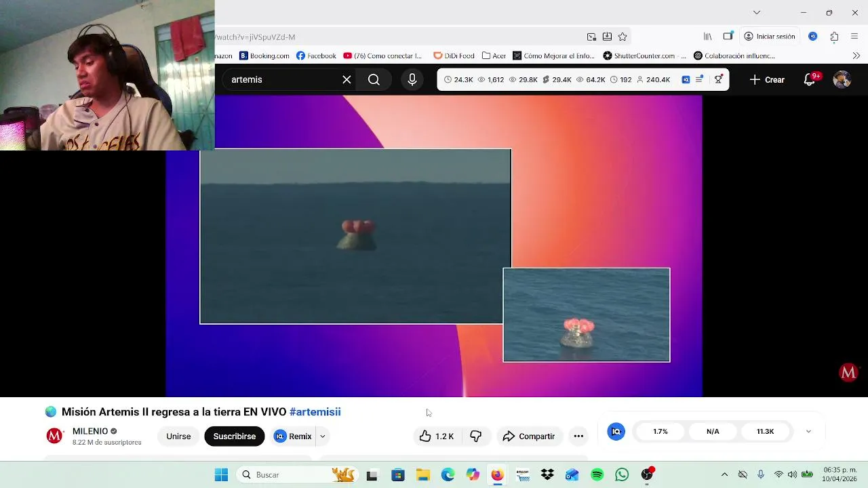Open the Windows Start menu
This screenshot has width=868, height=488.
pos(221,475)
